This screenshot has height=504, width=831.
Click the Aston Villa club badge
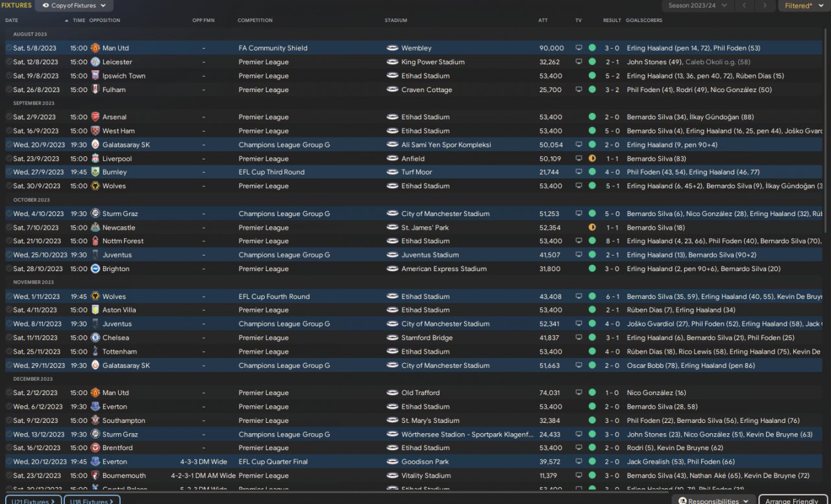coord(95,310)
